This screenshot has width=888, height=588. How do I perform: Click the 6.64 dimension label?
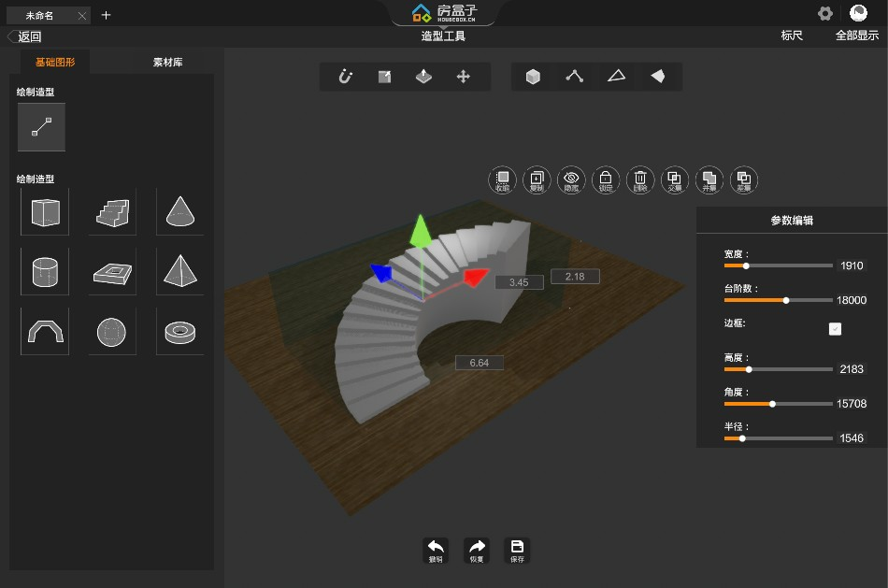click(x=480, y=363)
